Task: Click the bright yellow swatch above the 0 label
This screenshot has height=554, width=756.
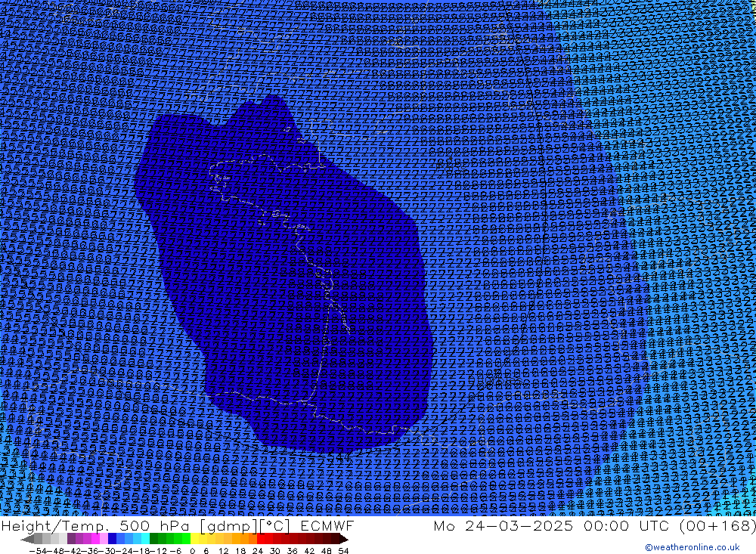Action: 194,539
